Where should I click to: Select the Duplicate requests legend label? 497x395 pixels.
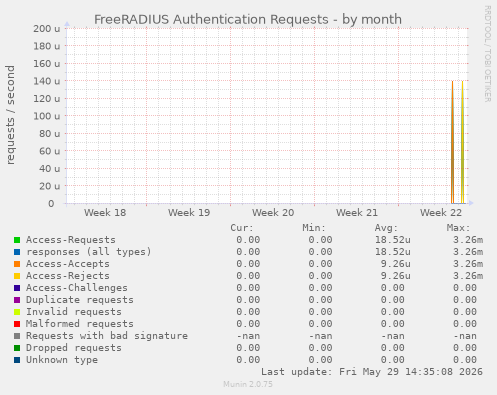80,300
